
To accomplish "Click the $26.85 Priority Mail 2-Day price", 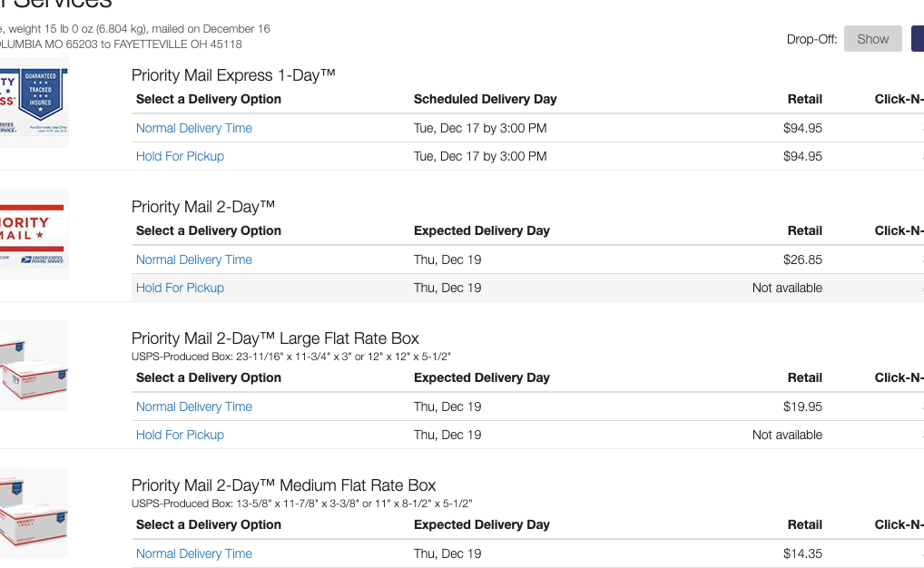I will tap(802, 260).
